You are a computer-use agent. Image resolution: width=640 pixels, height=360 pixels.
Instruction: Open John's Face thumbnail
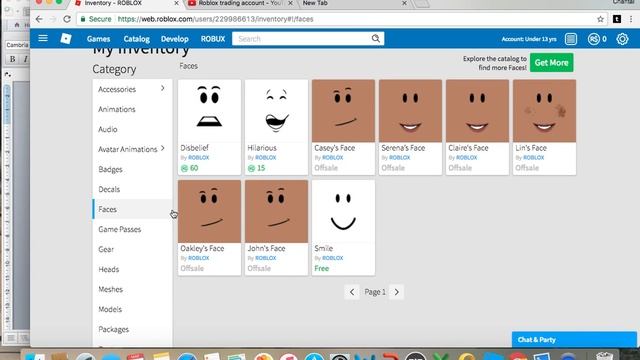coord(276,211)
